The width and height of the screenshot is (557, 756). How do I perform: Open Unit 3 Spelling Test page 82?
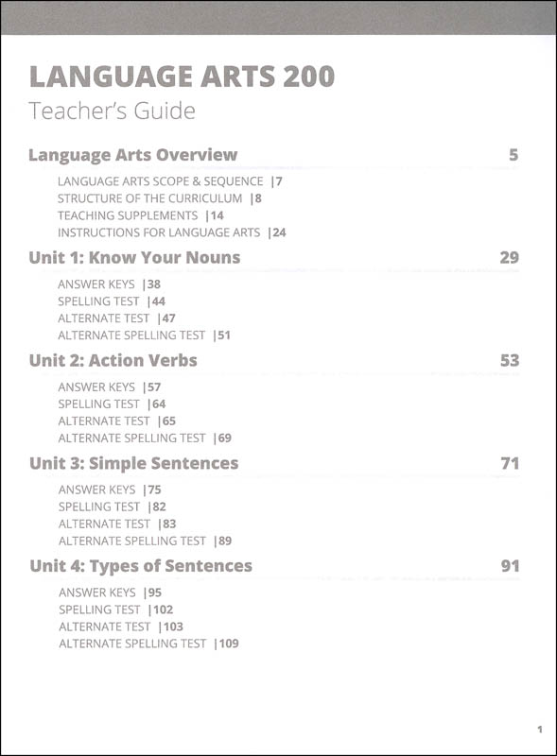coord(112,507)
